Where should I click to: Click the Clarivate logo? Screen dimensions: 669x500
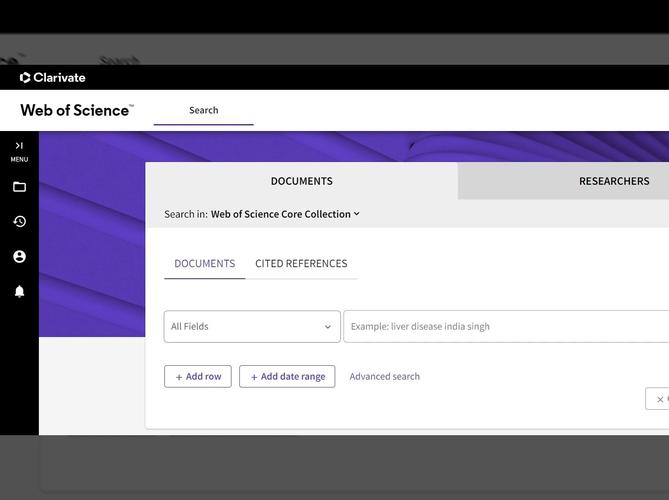(x=53, y=78)
